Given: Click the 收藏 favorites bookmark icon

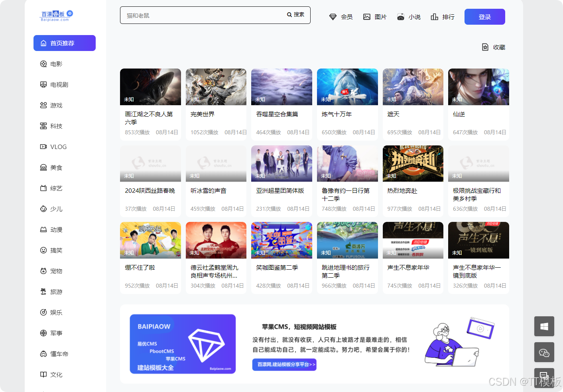Looking at the screenshot, I should click(x=484, y=47).
